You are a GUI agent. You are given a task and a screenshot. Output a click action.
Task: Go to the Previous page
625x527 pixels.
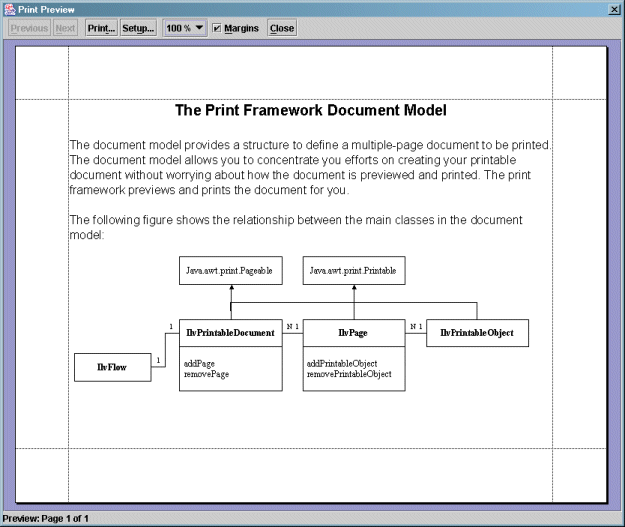(29, 28)
